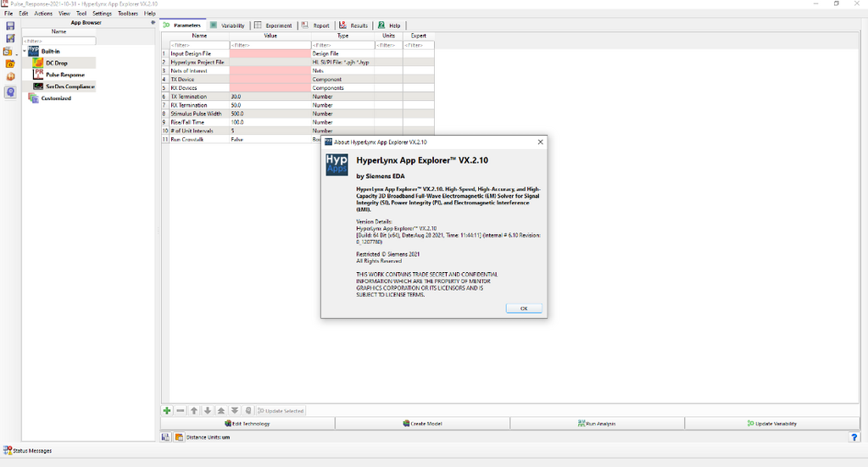Switch to the Report tab
The image size is (868, 467).
point(315,25)
